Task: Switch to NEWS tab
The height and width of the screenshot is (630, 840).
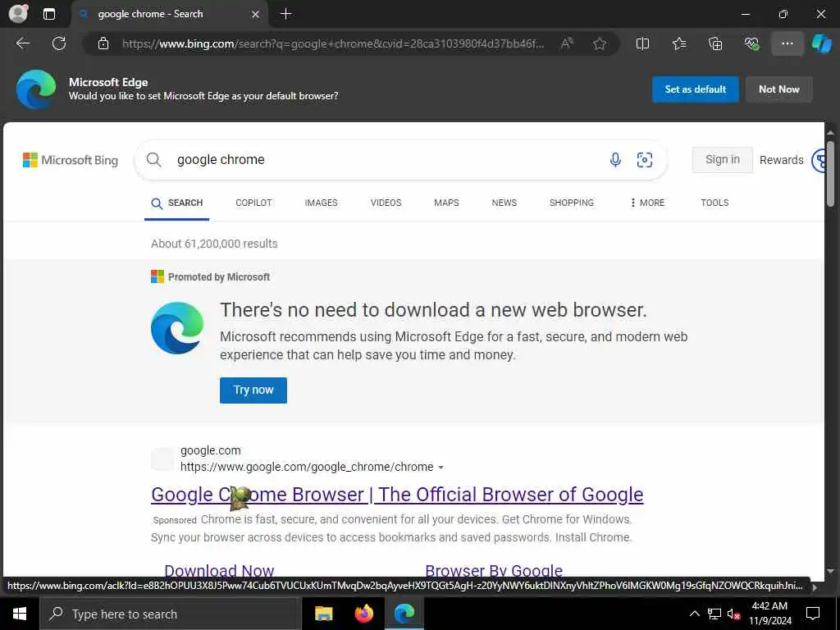Action: (504, 203)
